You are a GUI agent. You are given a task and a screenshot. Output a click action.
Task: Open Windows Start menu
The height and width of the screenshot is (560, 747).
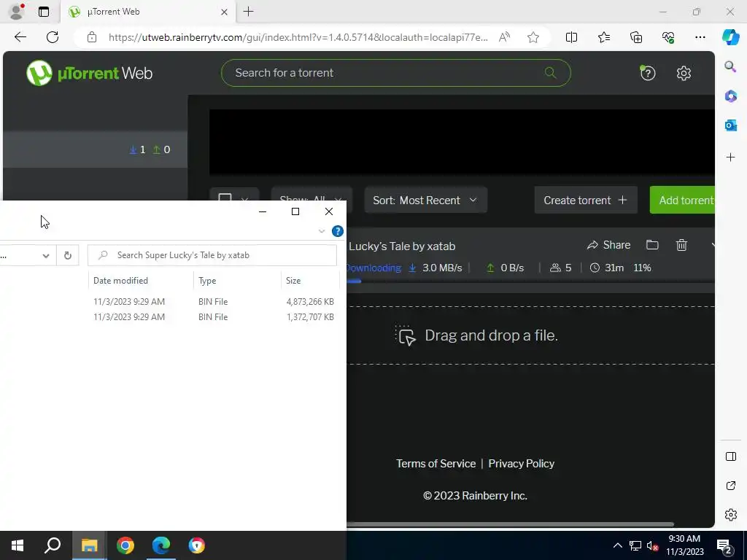[18, 545]
